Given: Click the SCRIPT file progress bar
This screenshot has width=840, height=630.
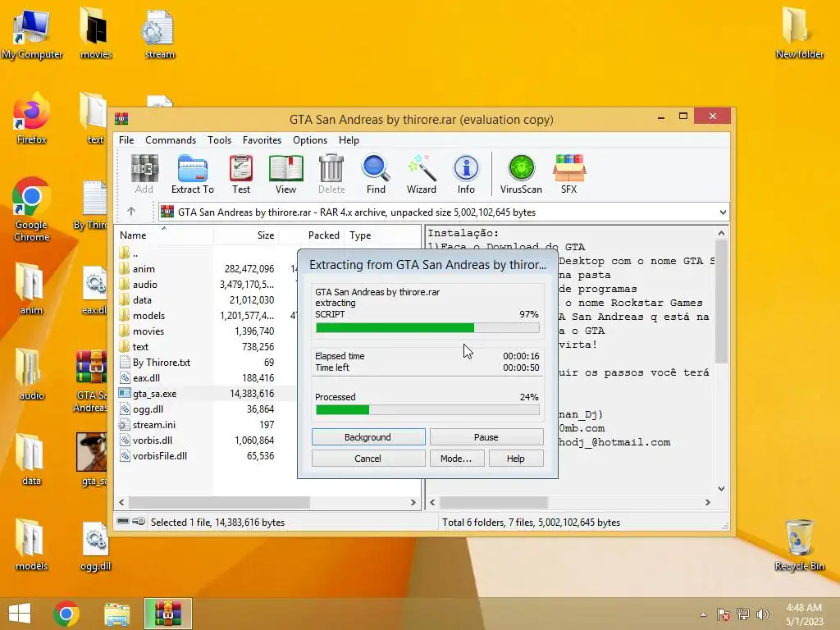Looking at the screenshot, I should coord(427,328).
